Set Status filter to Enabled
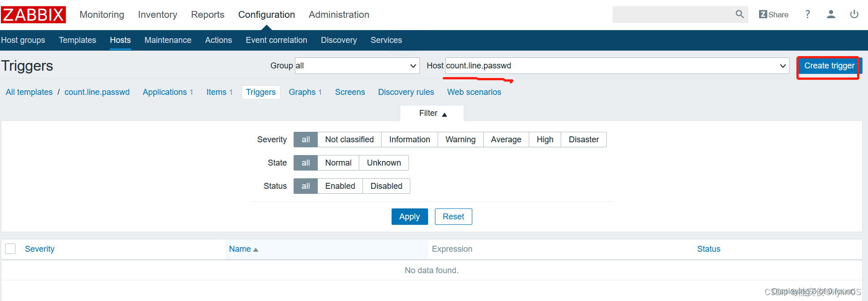Screen dimensions: 868x301 tap(340, 186)
